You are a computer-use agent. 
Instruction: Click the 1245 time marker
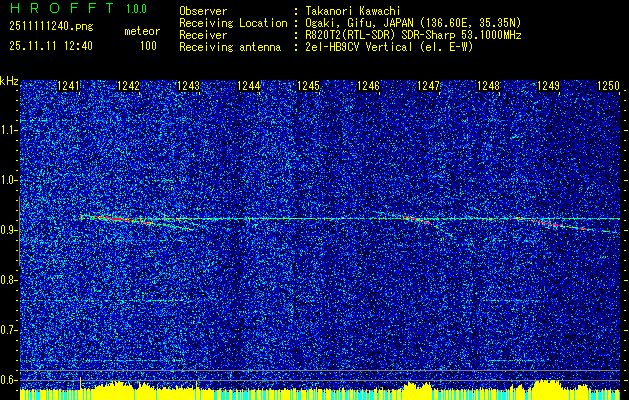pyautogui.click(x=308, y=85)
